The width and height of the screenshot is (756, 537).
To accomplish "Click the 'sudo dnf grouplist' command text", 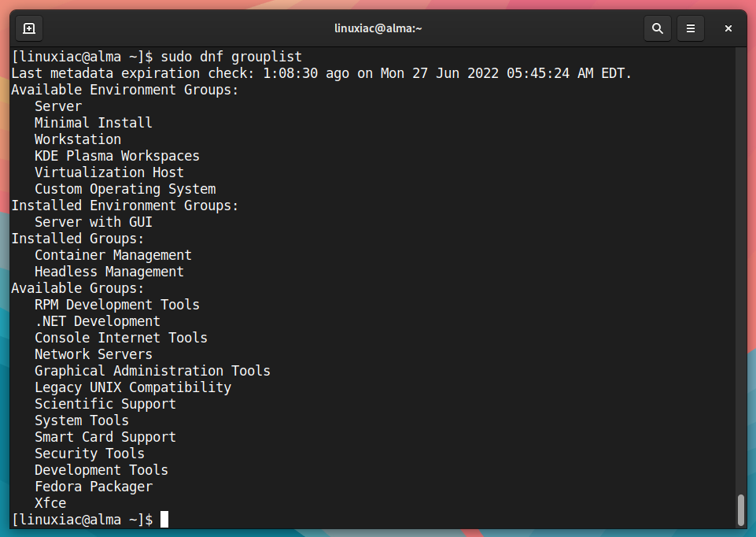I will coord(231,57).
